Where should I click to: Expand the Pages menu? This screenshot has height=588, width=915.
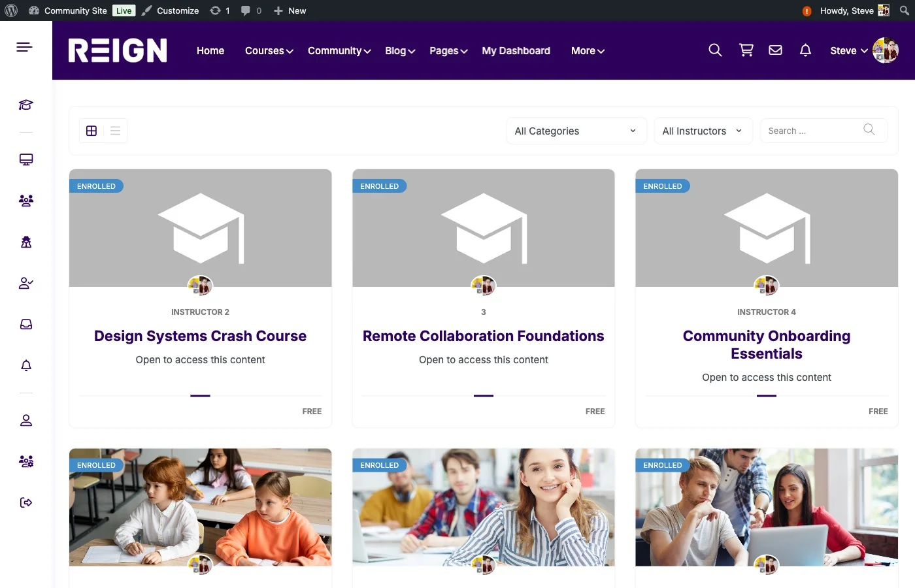[x=448, y=50]
